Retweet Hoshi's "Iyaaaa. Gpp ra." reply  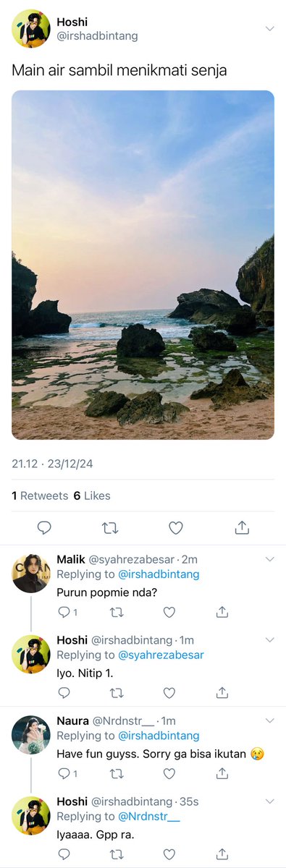tap(117, 854)
